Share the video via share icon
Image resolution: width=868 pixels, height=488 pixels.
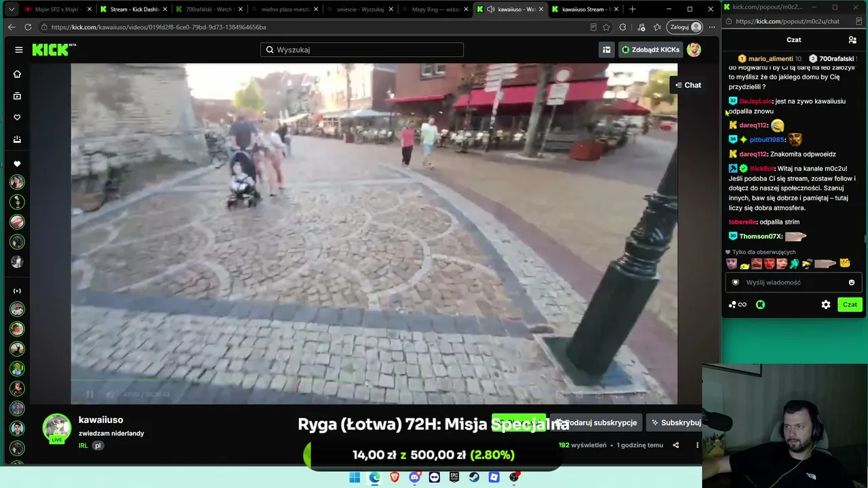point(675,445)
